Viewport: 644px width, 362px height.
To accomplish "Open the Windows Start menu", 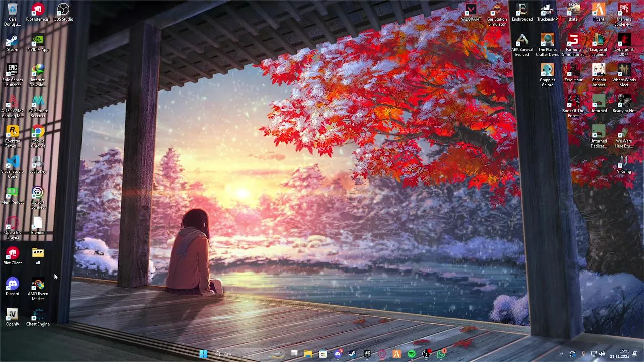I will click(203, 354).
